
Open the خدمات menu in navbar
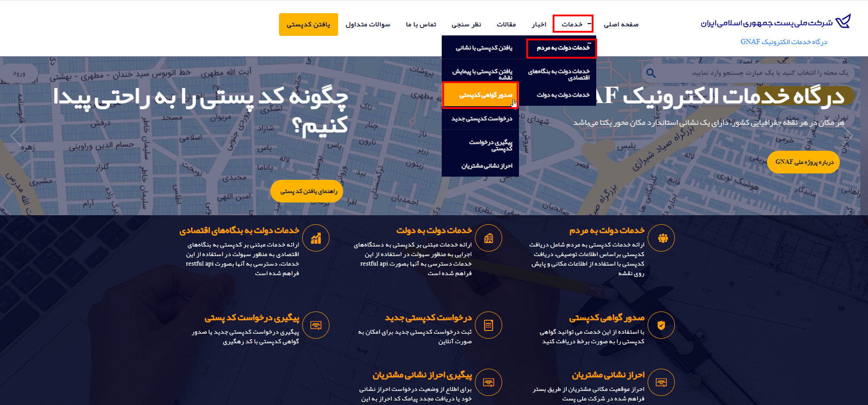(573, 24)
